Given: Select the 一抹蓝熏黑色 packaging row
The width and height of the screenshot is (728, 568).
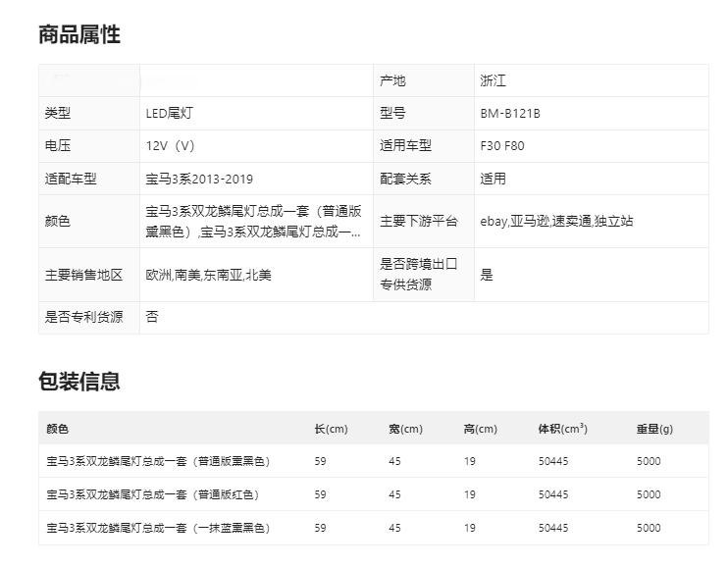Looking at the screenshot, I should (157, 528).
